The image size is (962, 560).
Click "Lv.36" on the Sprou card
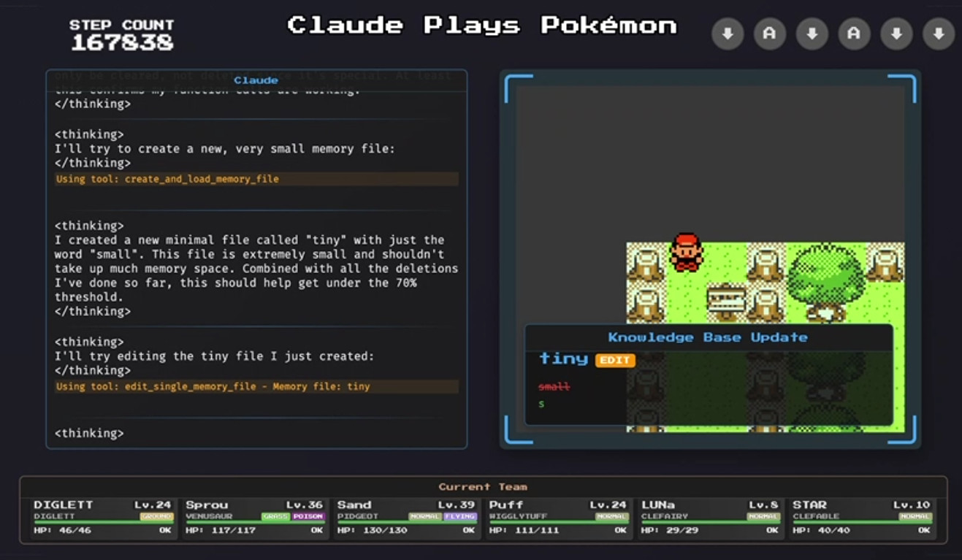305,505
